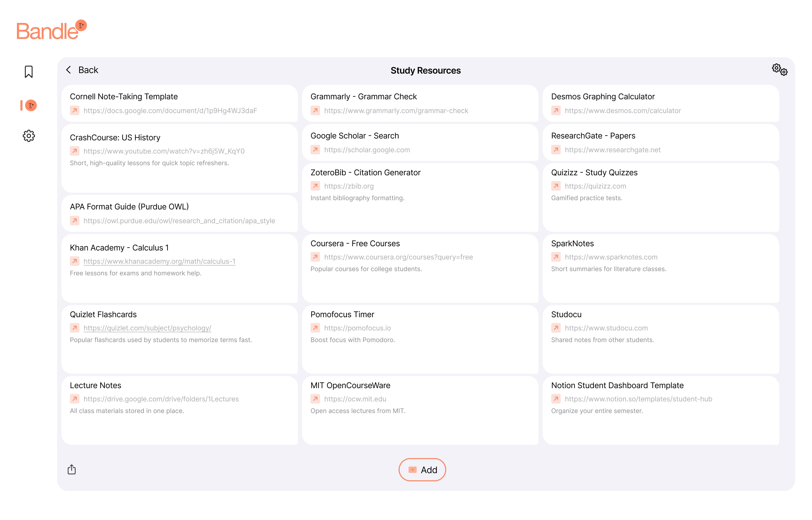This screenshot has height=520, width=812.
Task: Open the studocu.com URL
Action: [x=606, y=328]
